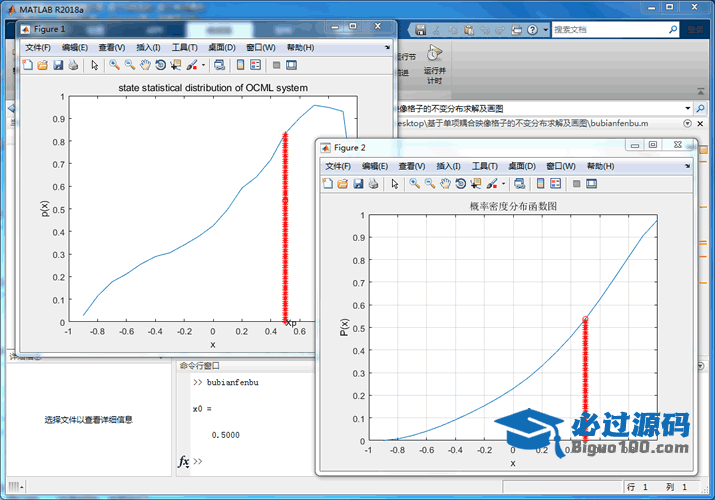Click Print icon in Figure 1 toolbar
The height and width of the screenshot is (500, 715).
73,65
